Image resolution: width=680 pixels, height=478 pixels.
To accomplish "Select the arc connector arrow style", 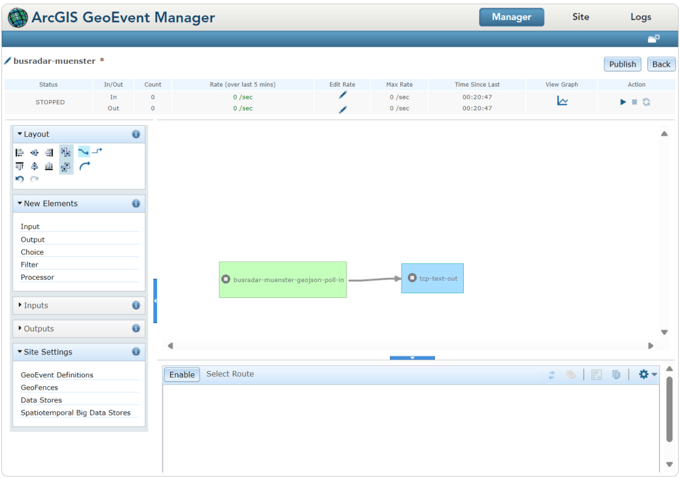I will click(x=85, y=166).
